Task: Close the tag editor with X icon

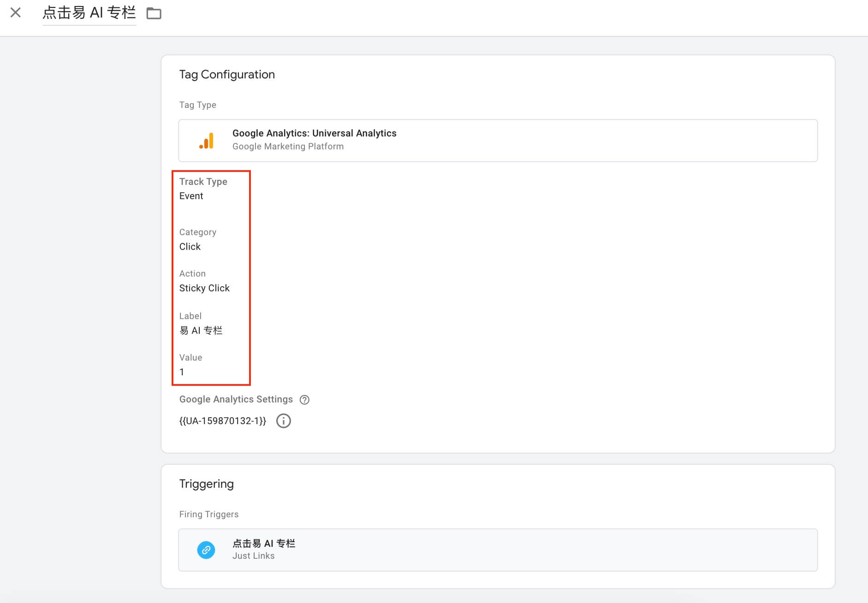Action: point(16,12)
